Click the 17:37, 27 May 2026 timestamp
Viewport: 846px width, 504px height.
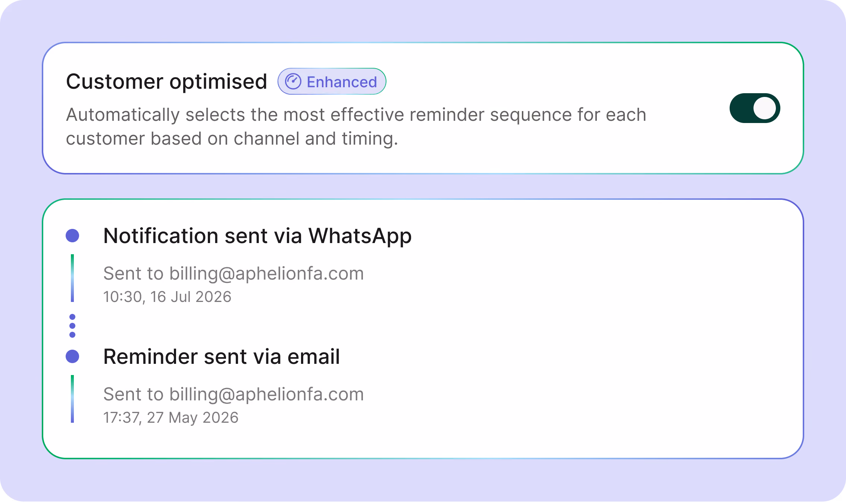[171, 418]
